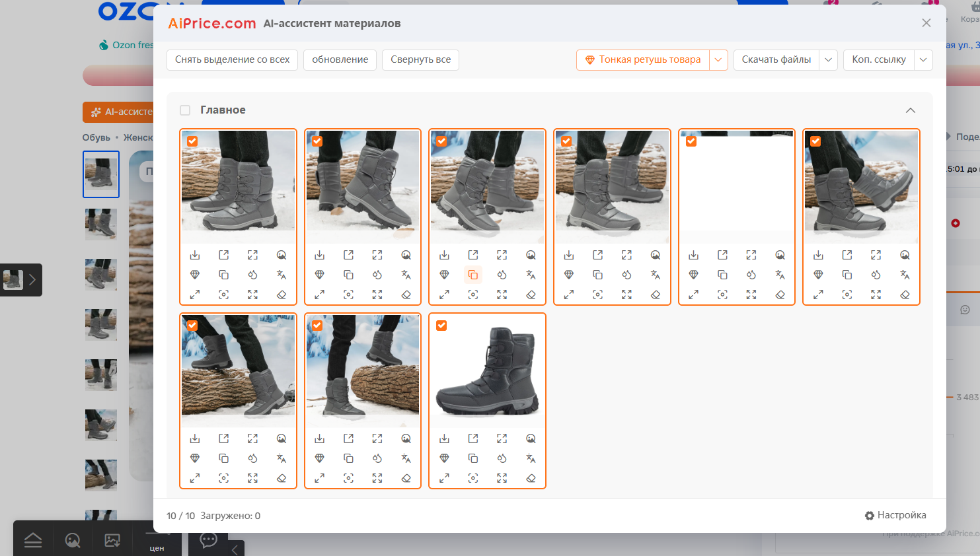The height and width of the screenshot is (556, 980).
Task: Open Ozon fresh link in page header
Action: (x=126, y=45)
